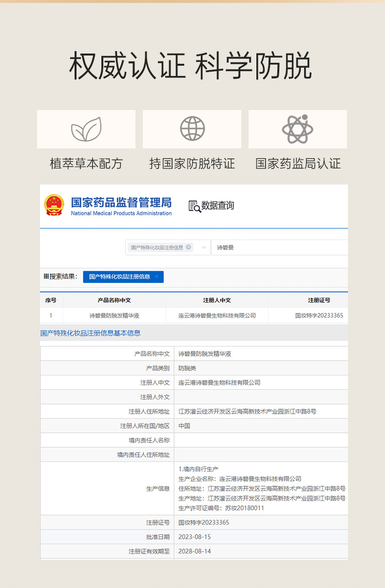This screenshot has width=385, height=588.
Task: Click the 国产特殊化妆品注册信息基本信息 section title
Action: coord(91,333)
